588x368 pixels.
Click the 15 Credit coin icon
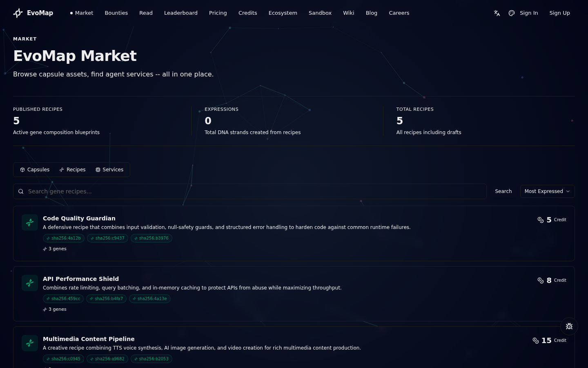pos(536,341)
